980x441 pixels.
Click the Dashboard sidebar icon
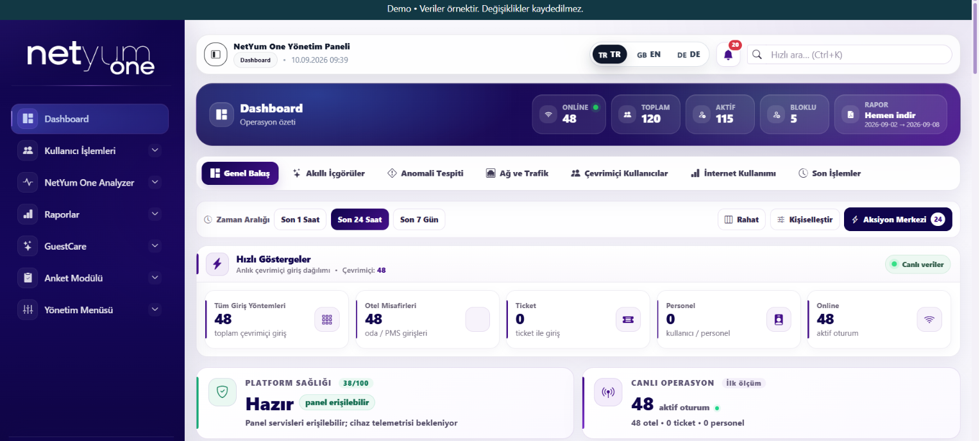point(28,119)
